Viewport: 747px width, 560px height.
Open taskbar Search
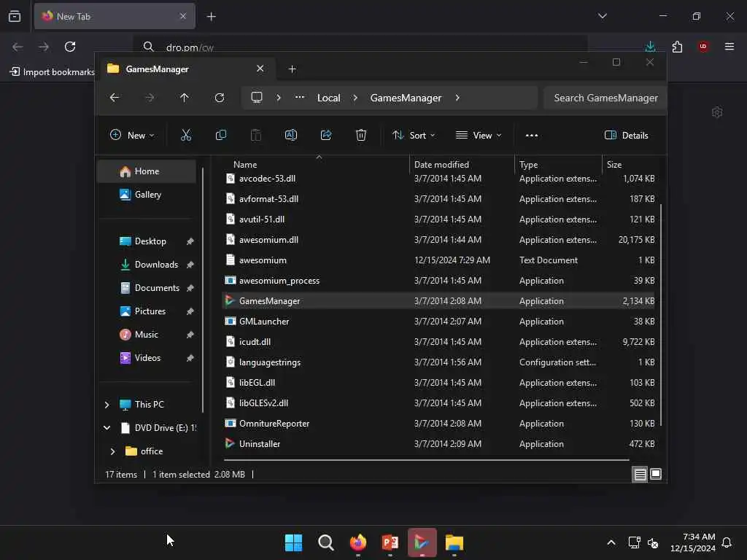pos(326,542)
